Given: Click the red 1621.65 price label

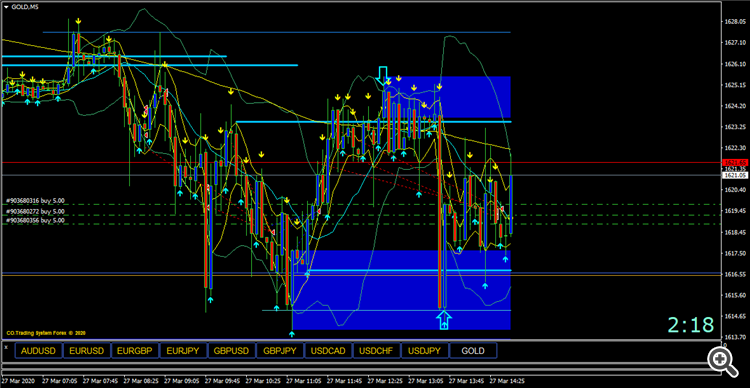Looking at the screenshot, I should (x=736, y=163).
